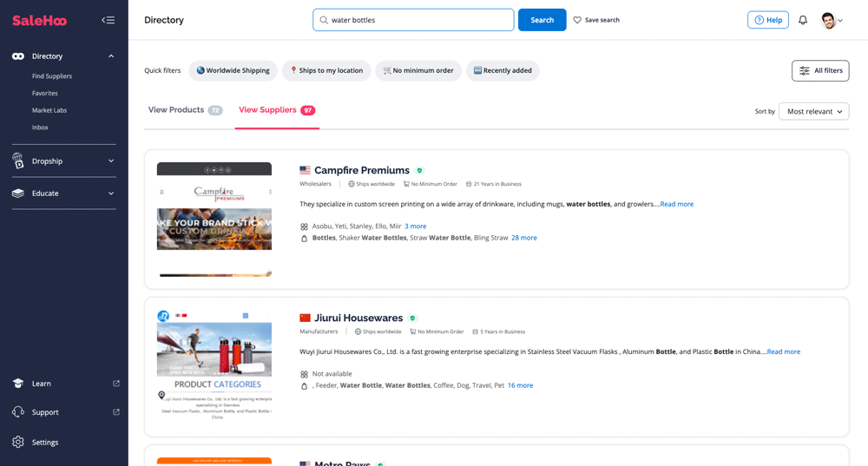Collapse the sidebar using the menu icon
This screenshot has width=868, height=466.
click(108, 20)
